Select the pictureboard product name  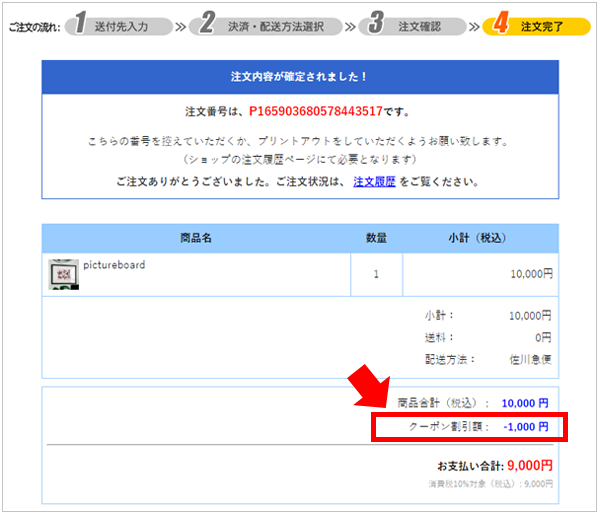[x=114, y=264]
